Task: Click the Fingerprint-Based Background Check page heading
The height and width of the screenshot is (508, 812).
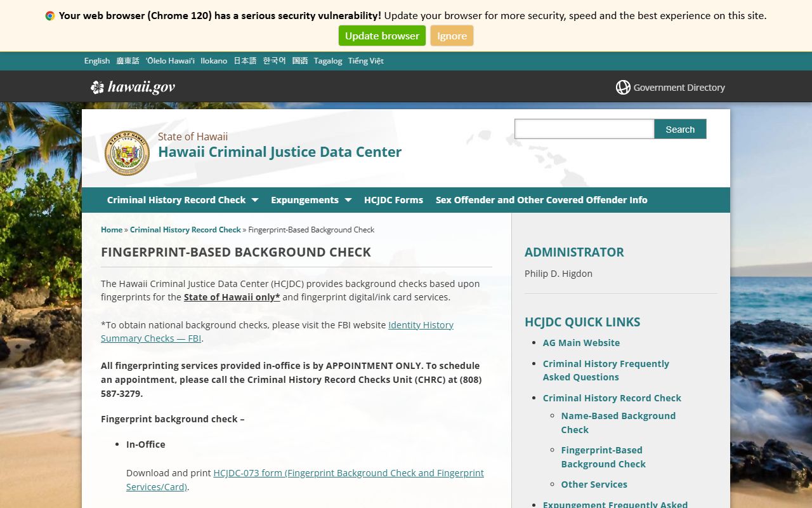Action: [236, 252]
